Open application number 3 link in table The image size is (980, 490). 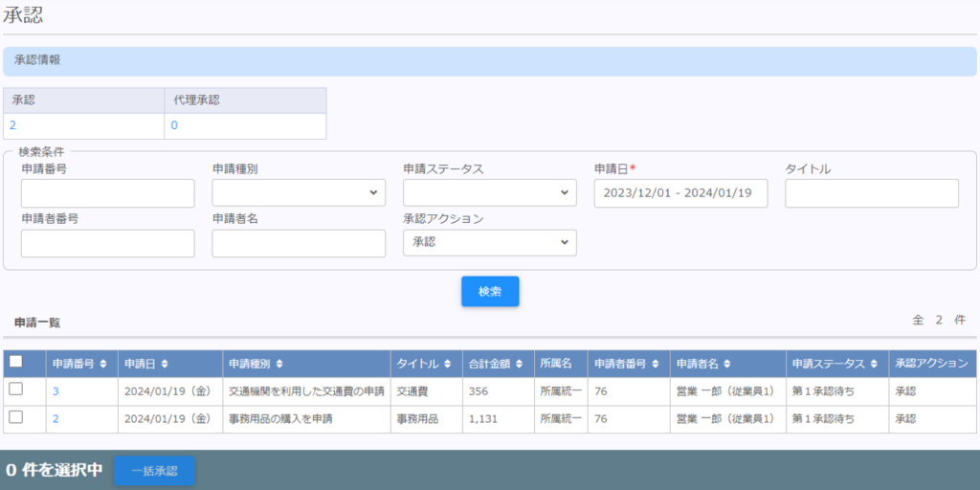[56, 390]
